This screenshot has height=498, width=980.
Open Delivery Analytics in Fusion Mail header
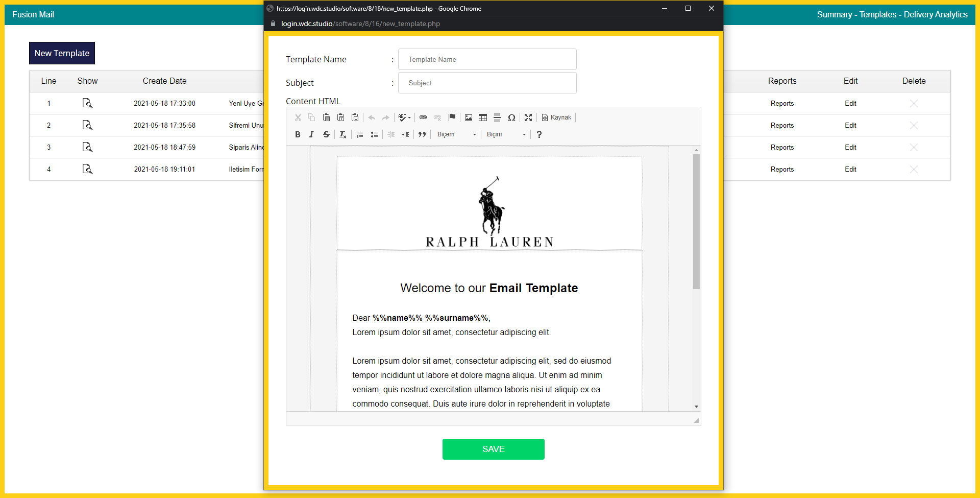point(936,14)
